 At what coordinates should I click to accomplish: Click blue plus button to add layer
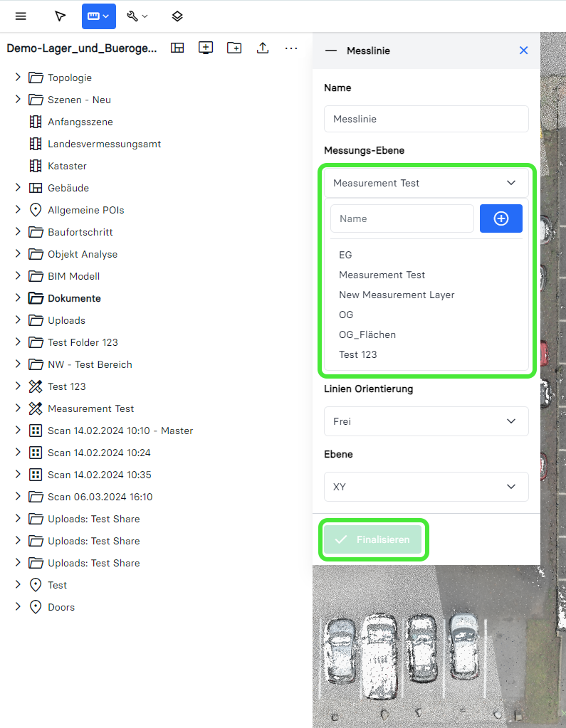tap(501, 218)
